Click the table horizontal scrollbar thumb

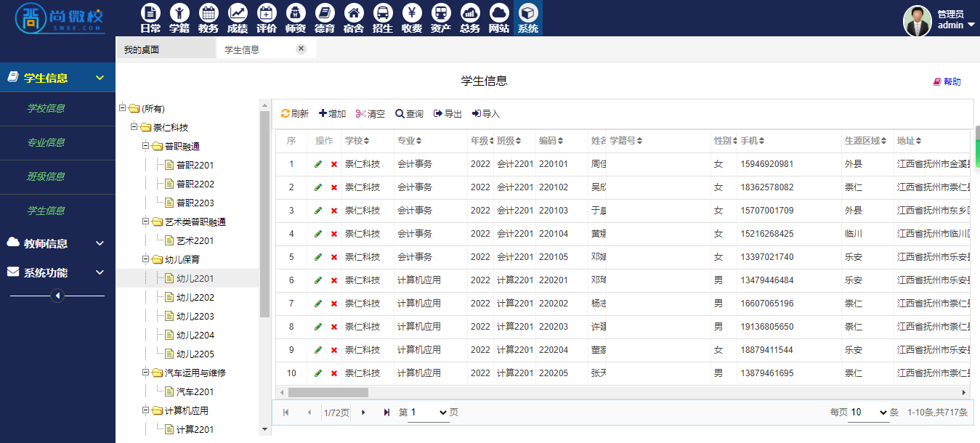328,392
